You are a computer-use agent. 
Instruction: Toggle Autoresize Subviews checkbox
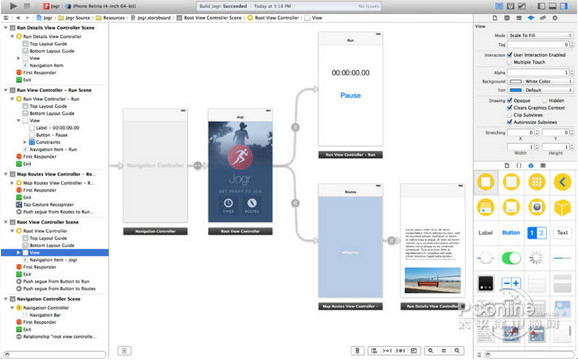point(510,122)
